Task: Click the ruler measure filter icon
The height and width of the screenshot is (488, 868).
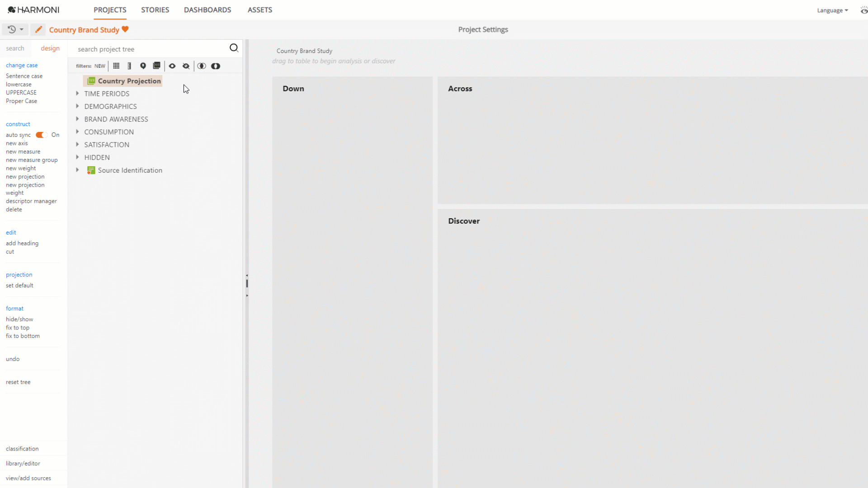Action: click(x=129, y=66)
